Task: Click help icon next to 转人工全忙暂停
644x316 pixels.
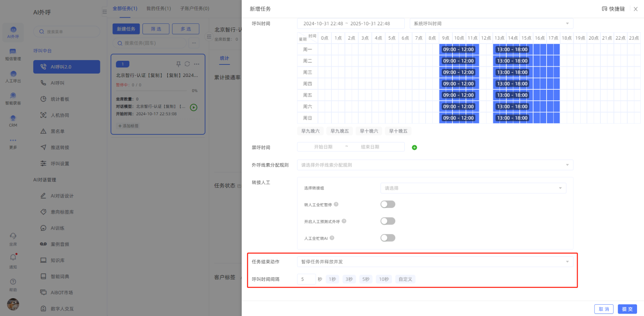Action: click(336, 204)
